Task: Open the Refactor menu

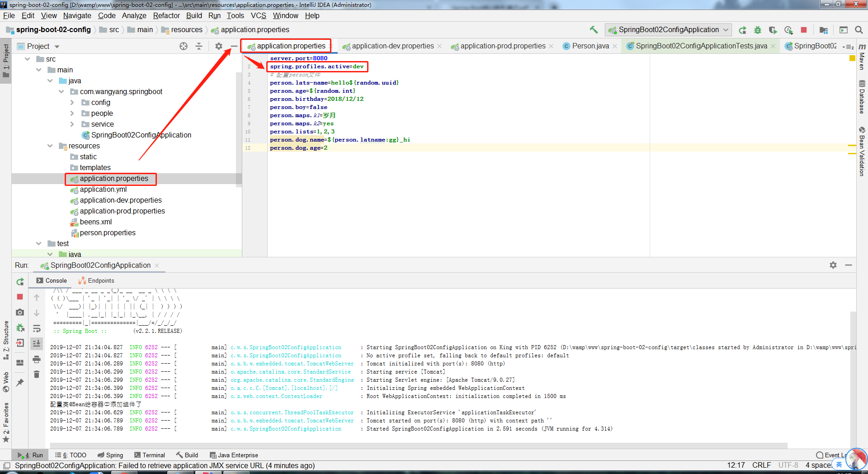Action: (166, 15)
